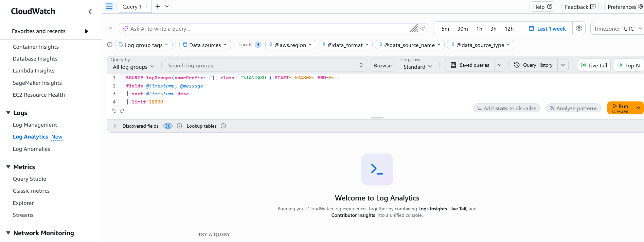Toggle the hamburger menu icon

click(109, 6)
